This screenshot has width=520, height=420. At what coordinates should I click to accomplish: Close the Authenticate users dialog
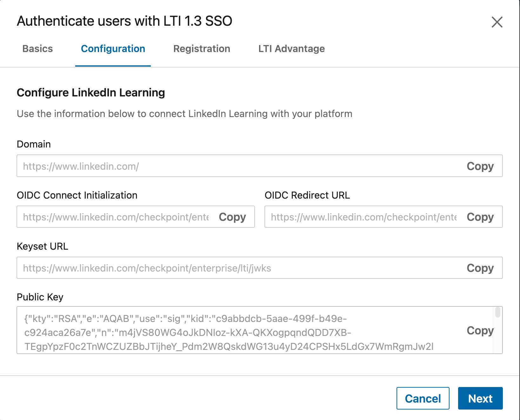(497, 22)
